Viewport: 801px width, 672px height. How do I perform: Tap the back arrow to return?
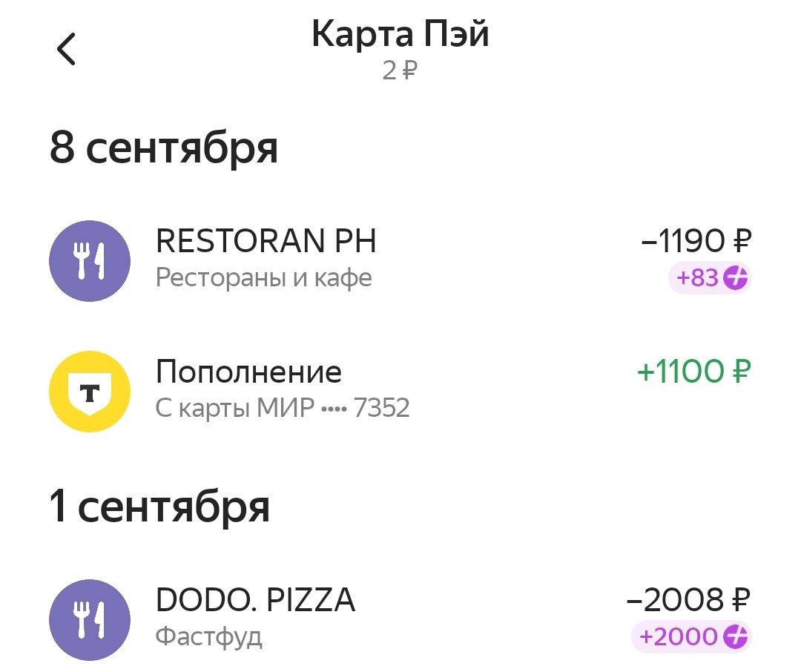click(x=67, y=50)
